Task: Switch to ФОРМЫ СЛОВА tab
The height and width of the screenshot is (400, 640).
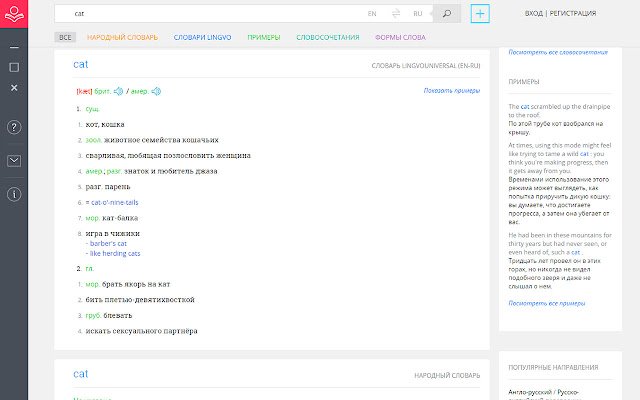Action: pyautogui.click(x=400, y=38)
